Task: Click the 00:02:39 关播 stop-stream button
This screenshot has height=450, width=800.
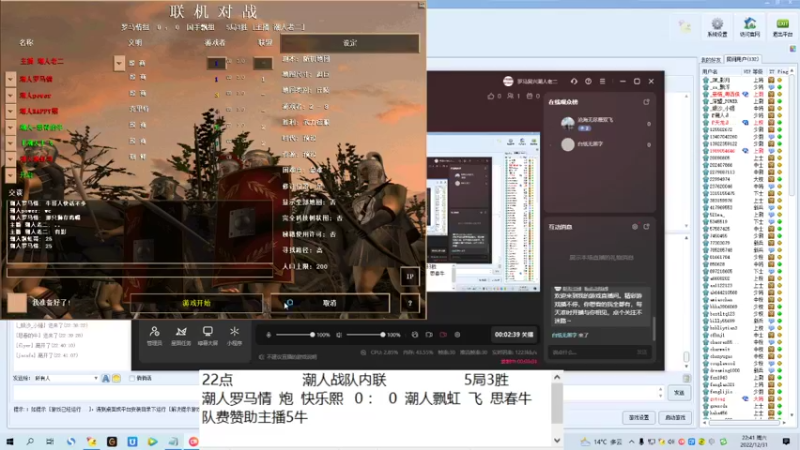Action: [x=514, y=335]
